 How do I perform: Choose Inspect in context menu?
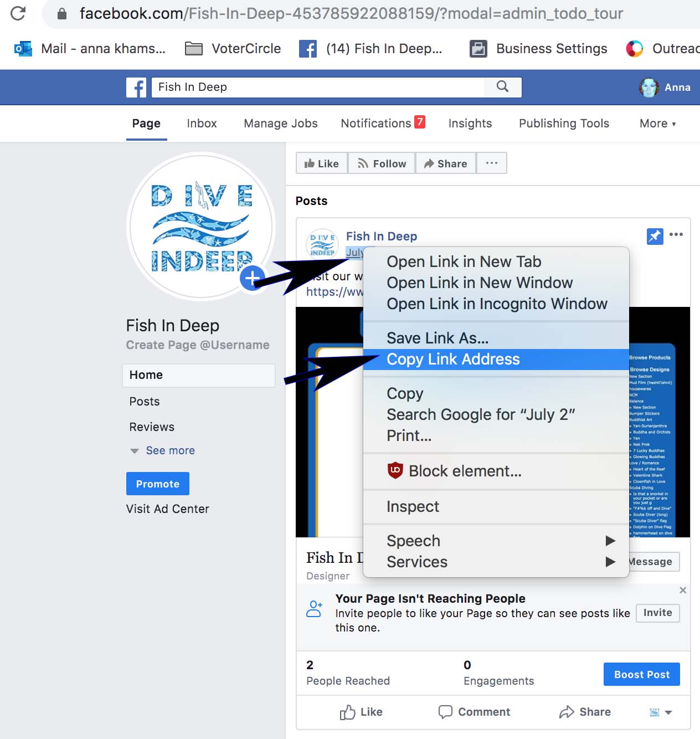tap(496, 506)
